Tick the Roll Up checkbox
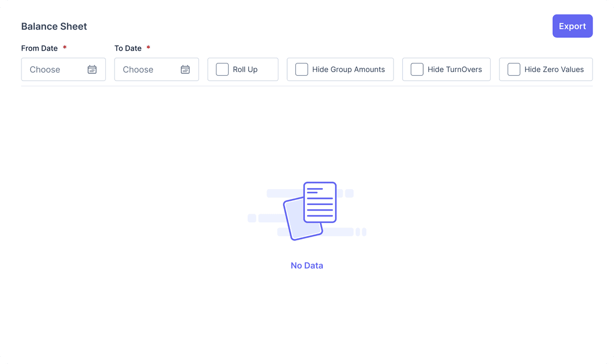The image size is (614, 364). pyautogui.click(x=222, y=70)
